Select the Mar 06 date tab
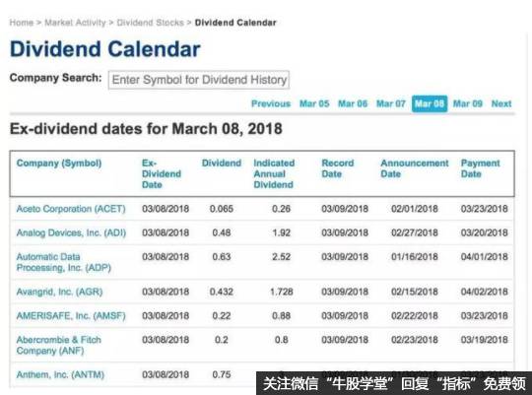 [353, 103]
